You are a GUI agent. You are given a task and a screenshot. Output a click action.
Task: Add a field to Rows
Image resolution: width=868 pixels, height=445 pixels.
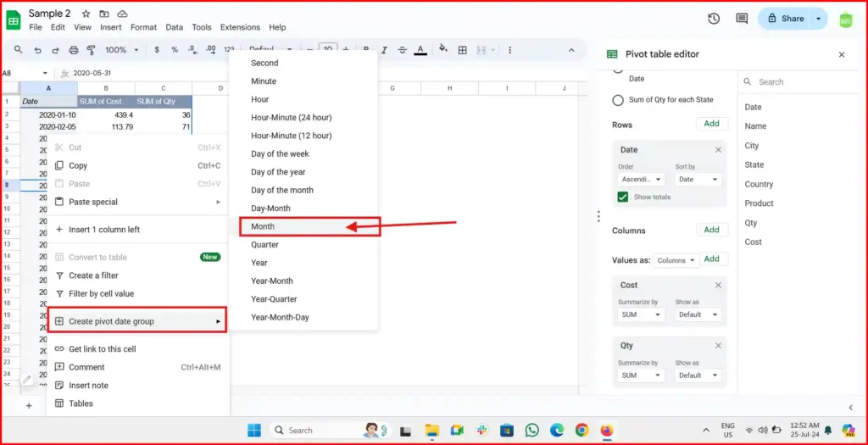tap(712, 124)
